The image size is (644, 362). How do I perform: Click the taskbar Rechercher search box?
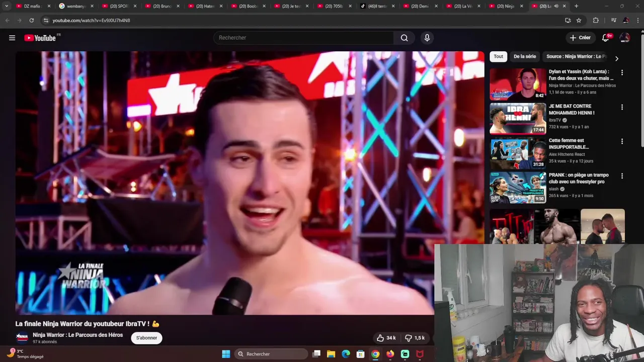[x=272, y=354]
